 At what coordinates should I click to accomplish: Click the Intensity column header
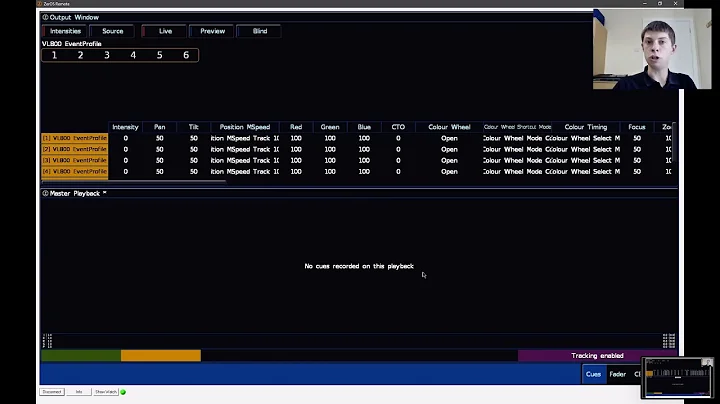[x=125, y=127]
